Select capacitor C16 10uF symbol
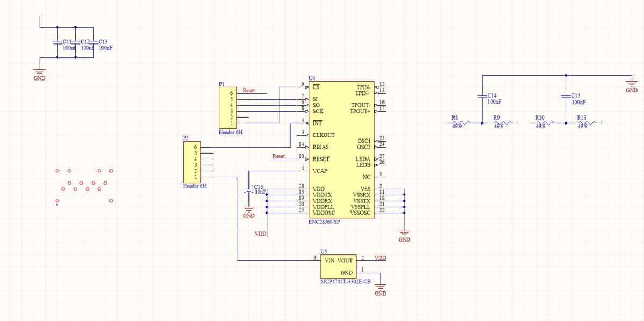This screenshot has width=644, height=321. click(x=248, y=190)
